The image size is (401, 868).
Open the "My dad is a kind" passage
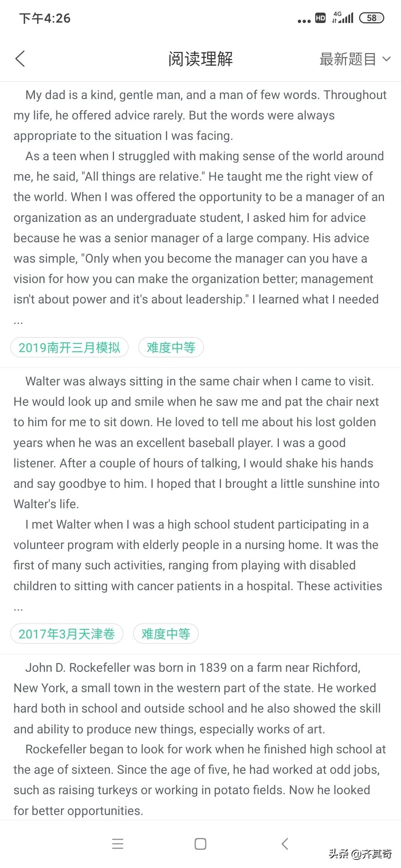(200, 197)
